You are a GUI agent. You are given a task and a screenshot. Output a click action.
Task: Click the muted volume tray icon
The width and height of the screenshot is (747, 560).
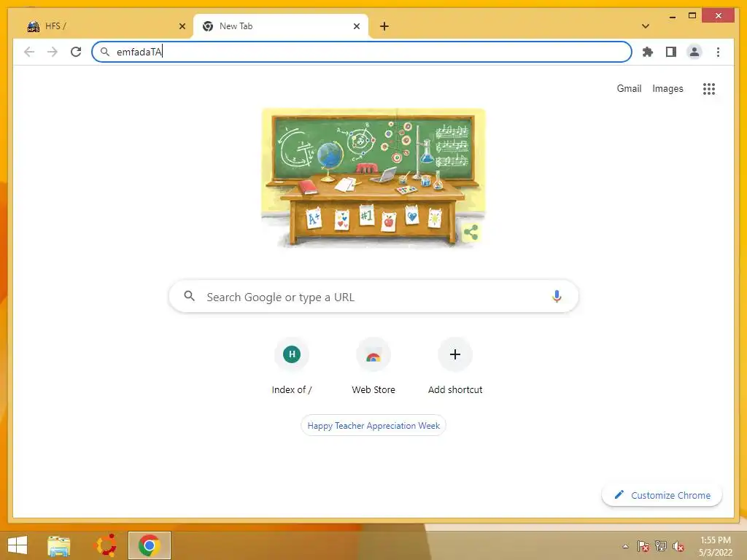coord(678,546)
